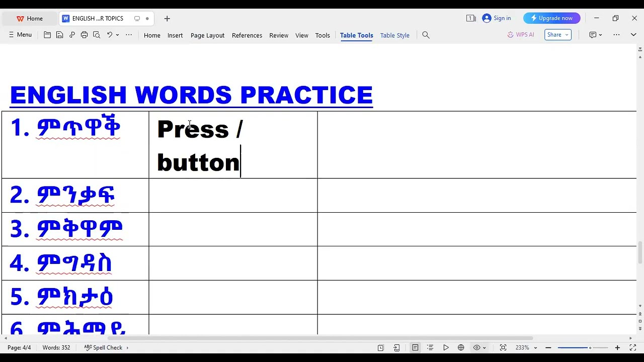Open the export to PDF/link toolbar icon
Screen dimensions: 644x362
pos(72,35)
